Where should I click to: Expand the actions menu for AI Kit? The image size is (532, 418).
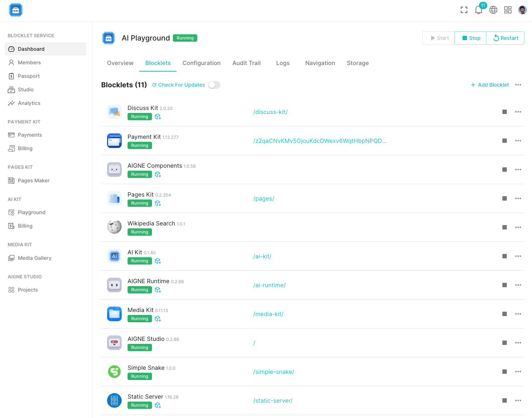click(x=518, y=256)
